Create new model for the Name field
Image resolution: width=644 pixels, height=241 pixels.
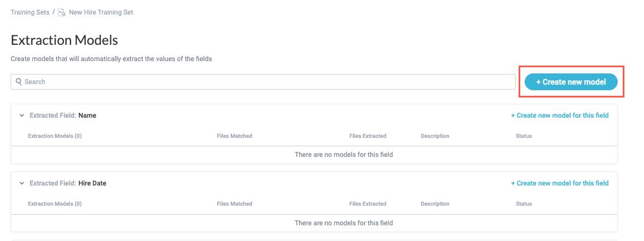click(x=559, y=115)
